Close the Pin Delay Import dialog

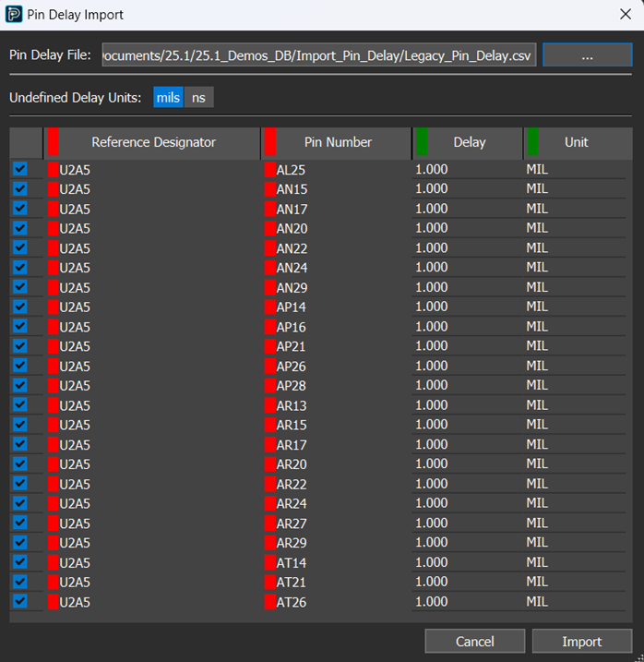point(624,14)
